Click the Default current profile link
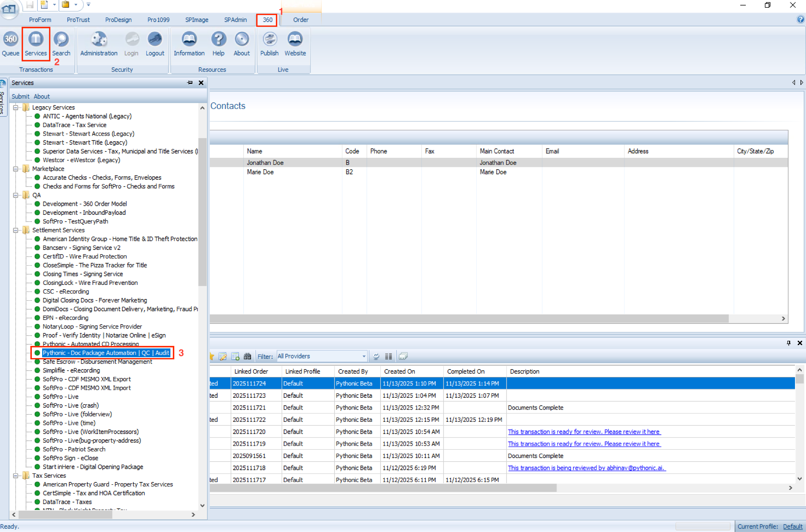Image resolution: width=806 pixels, height=532 pixels. coord(793,526)
